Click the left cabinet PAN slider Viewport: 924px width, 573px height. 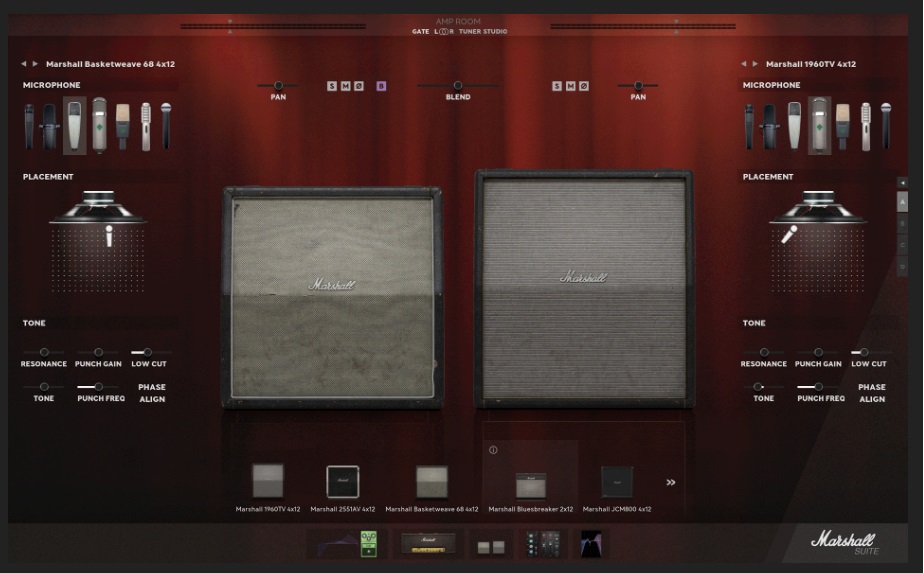click(x=278, y=85)
